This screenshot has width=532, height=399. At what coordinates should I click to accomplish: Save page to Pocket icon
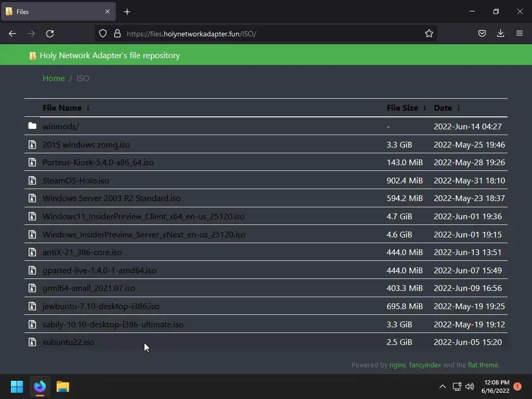pyautogui.click(x=482, y=33)
